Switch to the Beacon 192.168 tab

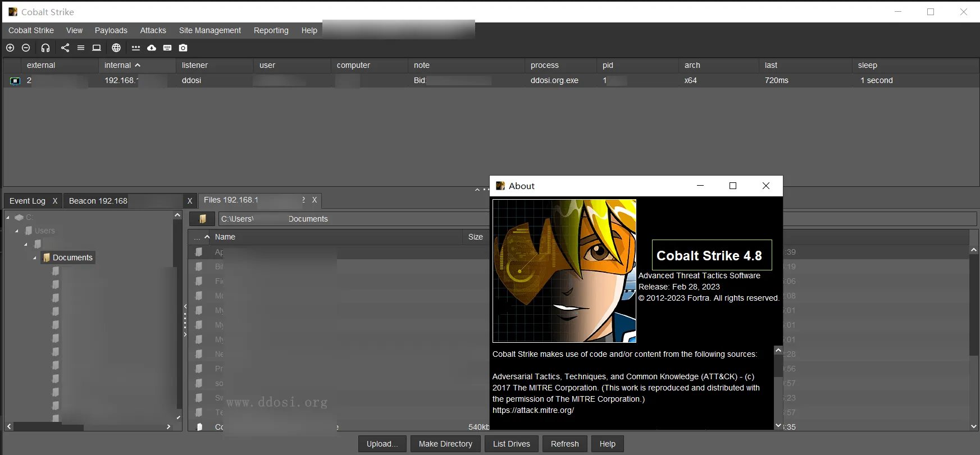point(98,201)
